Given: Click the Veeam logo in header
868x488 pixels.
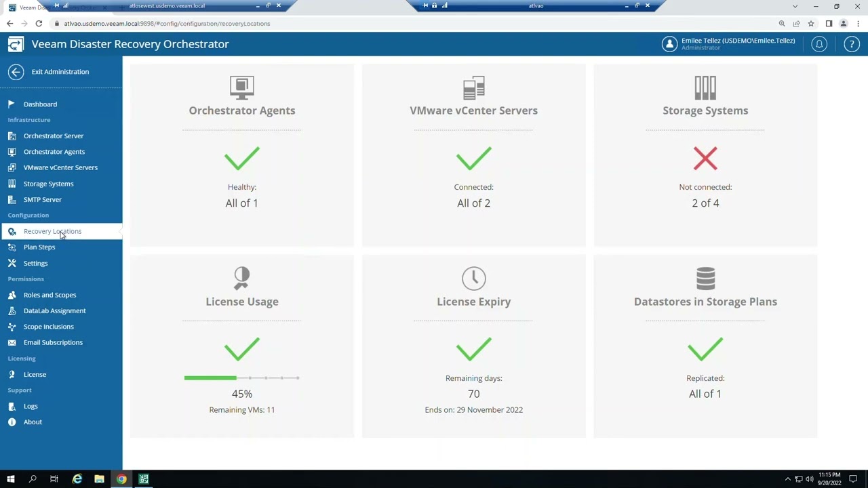Looking at the screenshot, I should 16,44.
